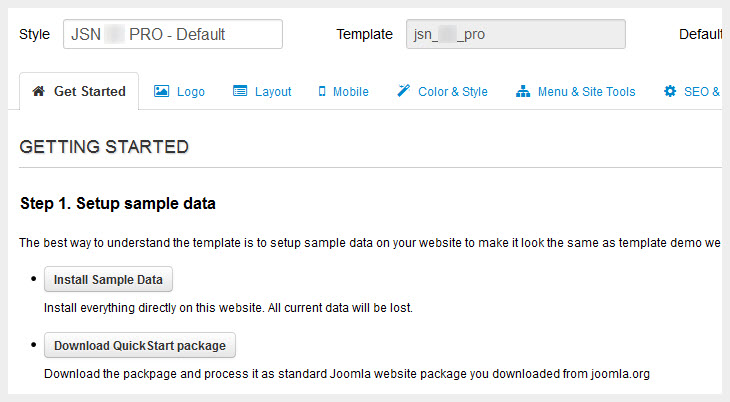Open the Logo tab

(191, 92)
